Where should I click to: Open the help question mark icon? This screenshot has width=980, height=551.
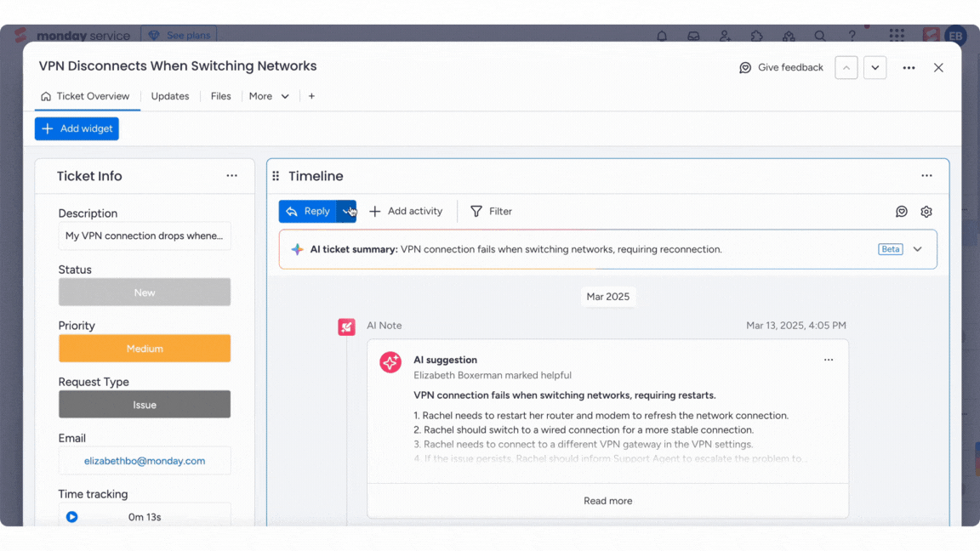(x=852, y=37)
